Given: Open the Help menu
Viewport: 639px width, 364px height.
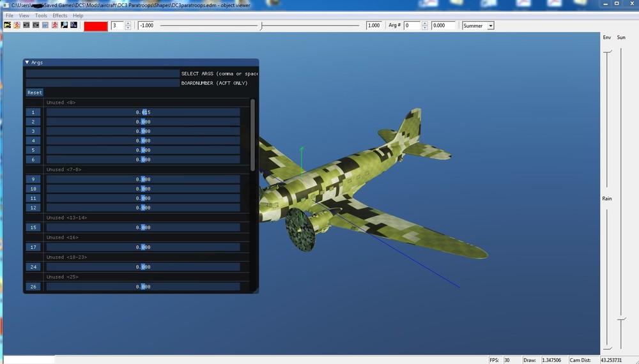Looking at the screenshot, I should 78,15.
